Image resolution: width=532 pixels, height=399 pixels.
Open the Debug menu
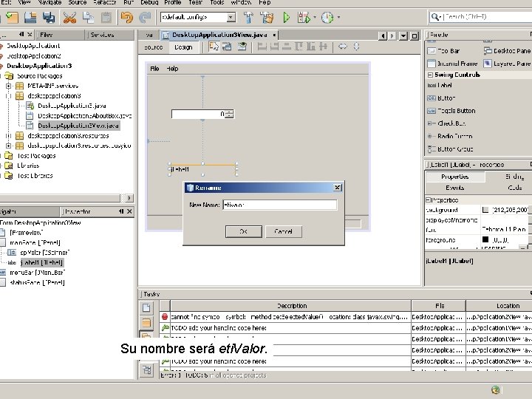pos(149,3)
